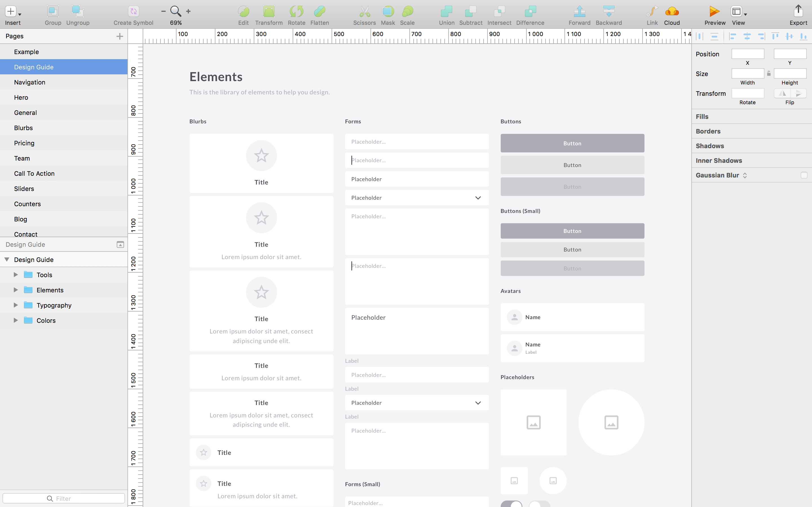This screenshot has height=507, width=812.
Task: Switch to the Navigation page
Action: [x=30, y=82]
